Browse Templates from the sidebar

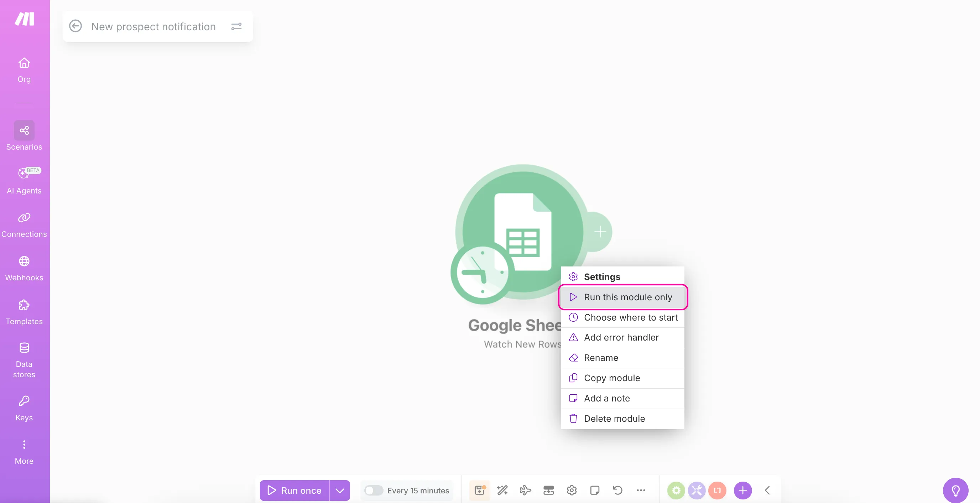click(24, 312)
